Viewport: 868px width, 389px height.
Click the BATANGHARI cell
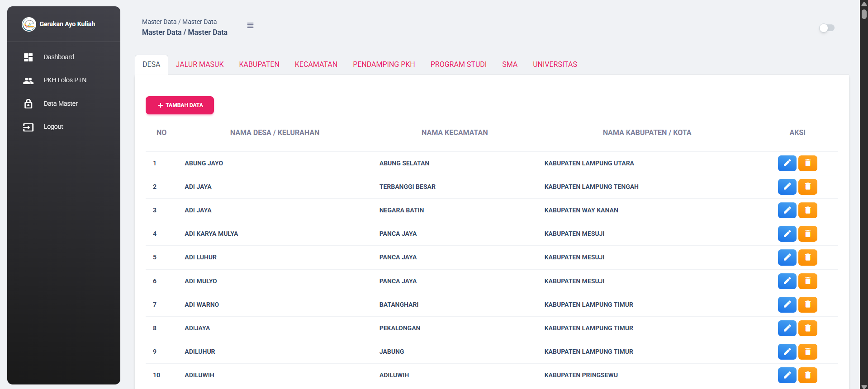point(399,305)
